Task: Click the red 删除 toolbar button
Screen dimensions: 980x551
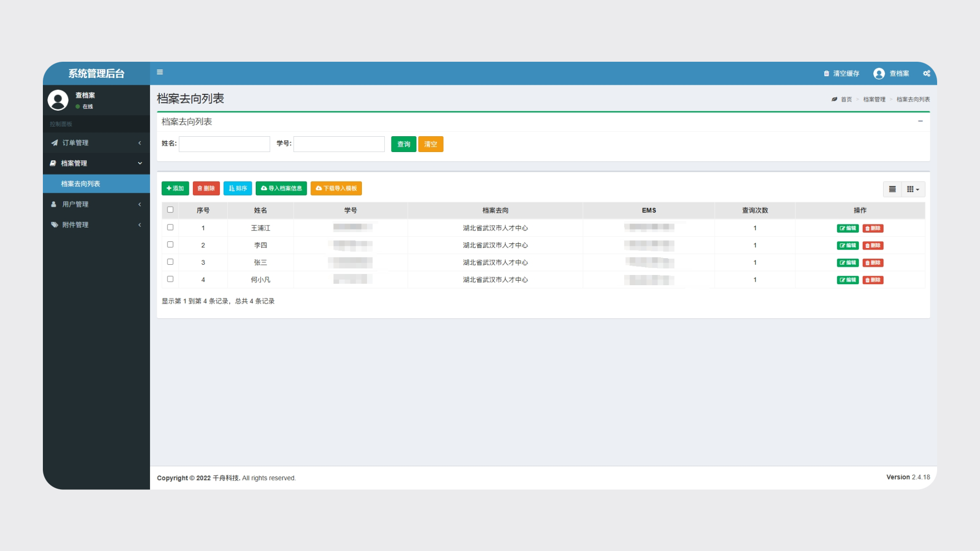Action: (x=206, y=188)
